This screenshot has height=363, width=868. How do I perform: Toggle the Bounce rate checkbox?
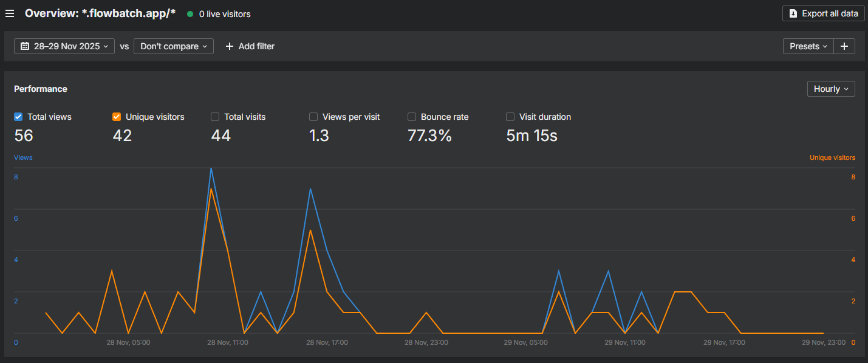412,117
